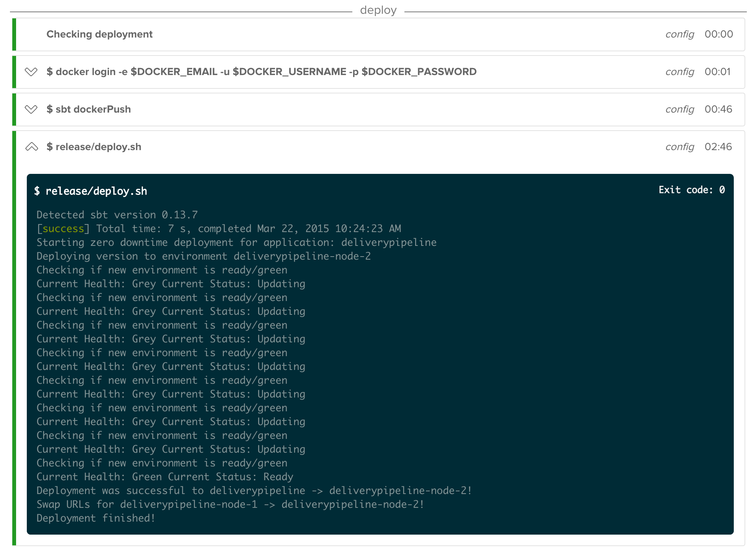Click the 00:00 duration of Checking deployment
This screenshot has width=756, height=553.
point(718,34)
